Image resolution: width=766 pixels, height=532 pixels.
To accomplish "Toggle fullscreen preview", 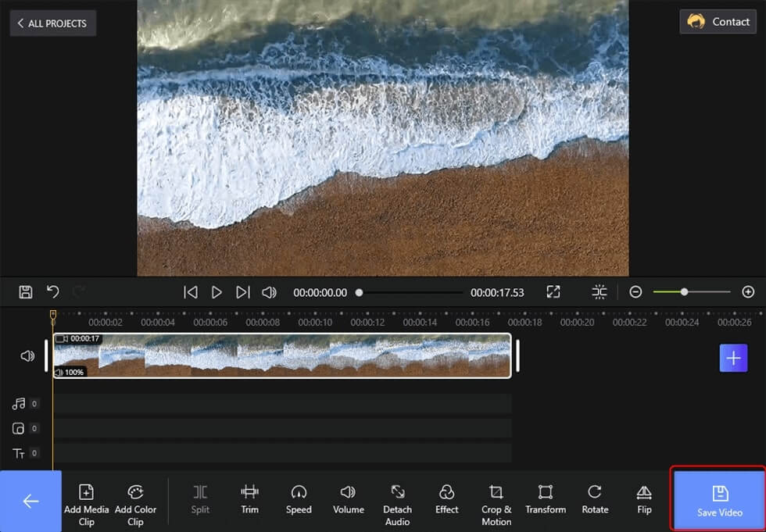I will point(553,292).
